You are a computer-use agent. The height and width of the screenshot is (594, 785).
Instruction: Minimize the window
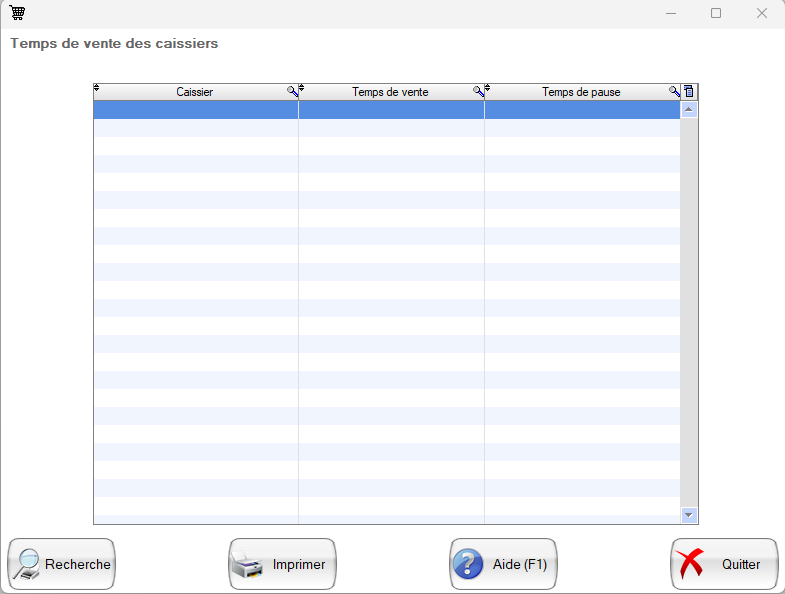click(x=671, y=13)
